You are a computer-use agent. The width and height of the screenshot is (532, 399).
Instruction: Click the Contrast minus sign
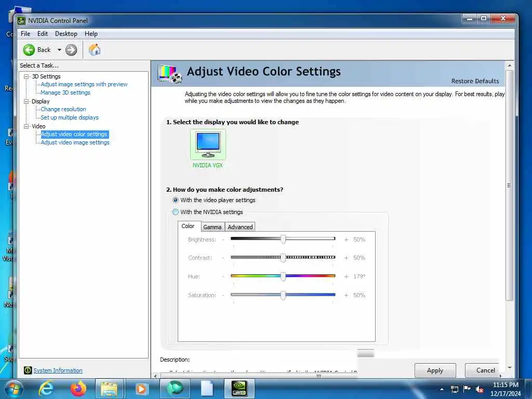tap(223, 258)
